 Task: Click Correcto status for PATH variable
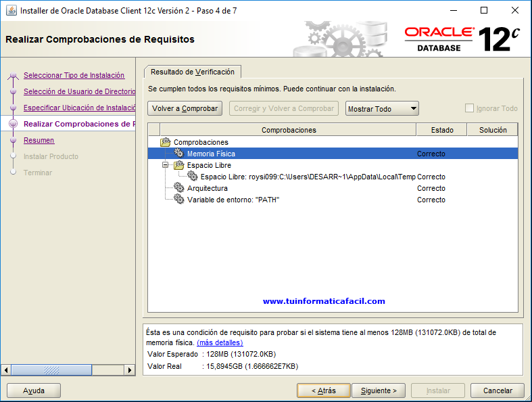pos(431,200)
